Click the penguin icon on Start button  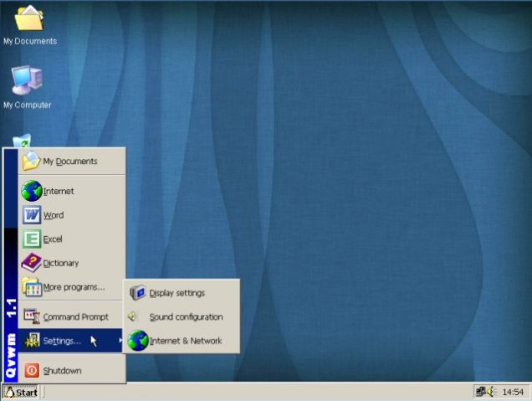[9, 392]
